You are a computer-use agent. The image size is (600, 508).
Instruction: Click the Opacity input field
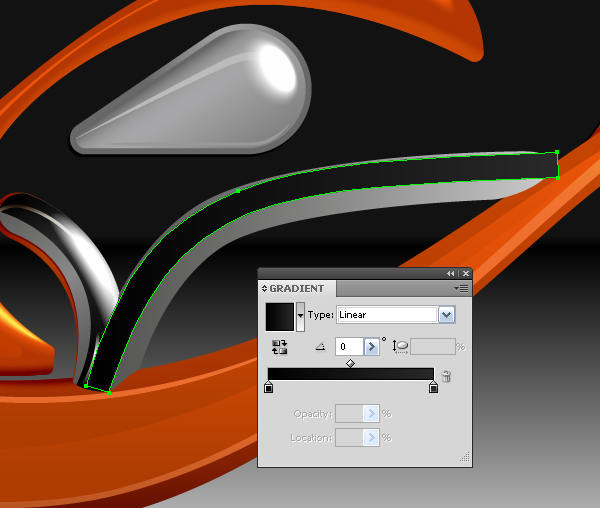click(349, 414)
